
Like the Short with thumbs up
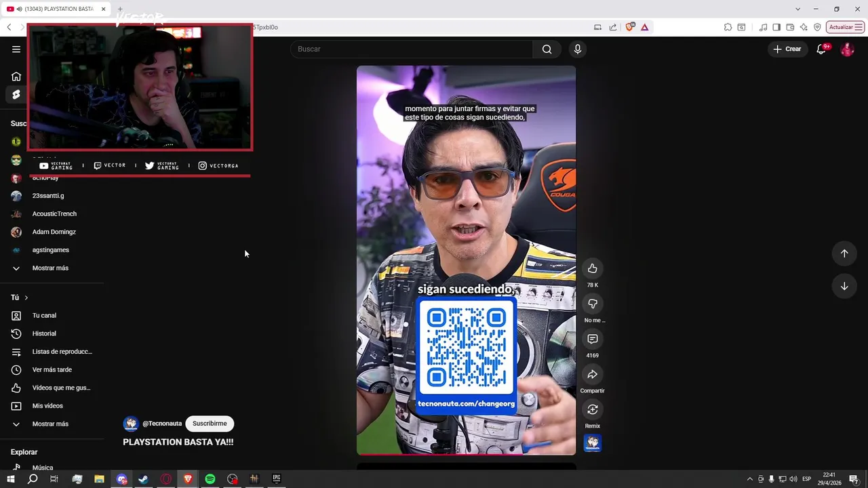pyautogui.click(x=593, y=268)
